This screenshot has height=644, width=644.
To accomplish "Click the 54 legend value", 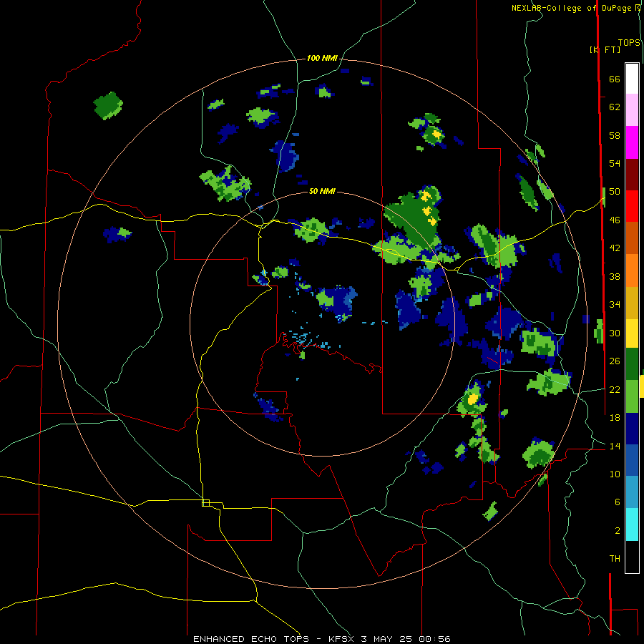I will 615,163.
